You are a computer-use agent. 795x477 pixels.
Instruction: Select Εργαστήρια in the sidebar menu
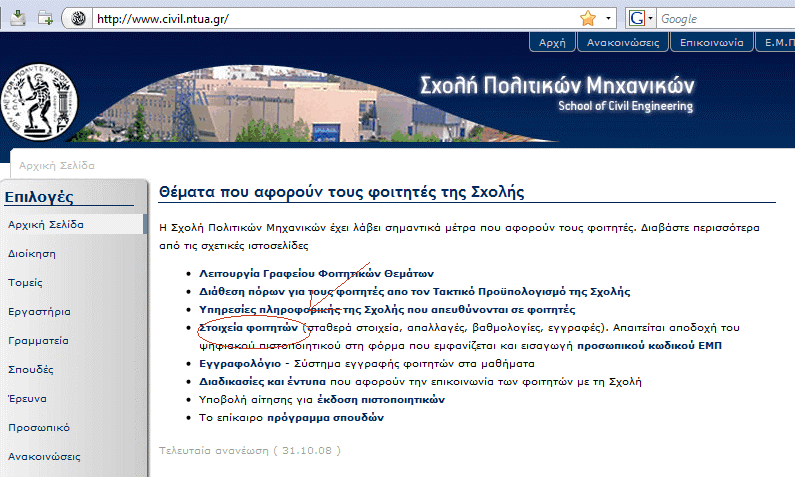click(39, 311)
